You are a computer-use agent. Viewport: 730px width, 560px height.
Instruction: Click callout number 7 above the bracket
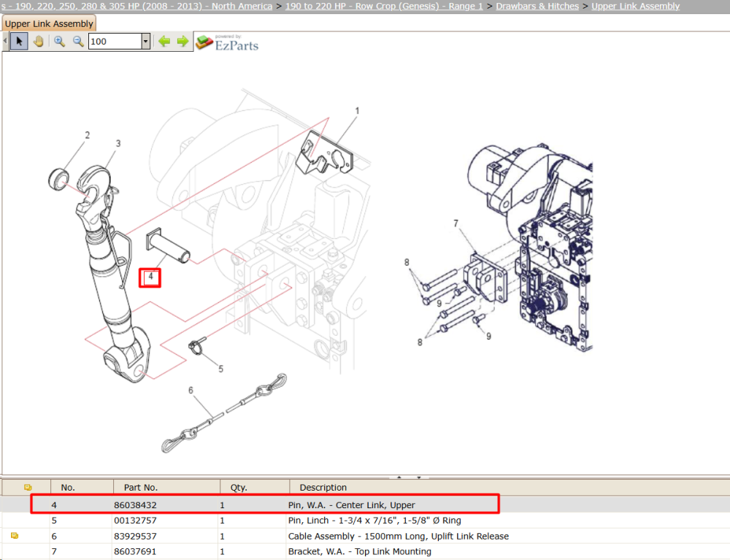pos(456,223)
